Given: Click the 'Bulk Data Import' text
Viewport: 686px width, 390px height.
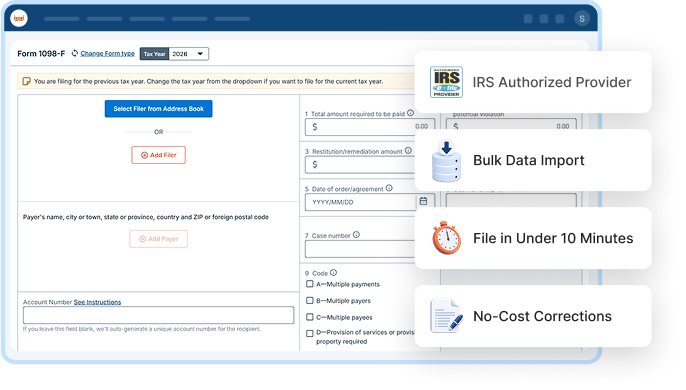Looking at the screenshot, I should click(528, 160).
